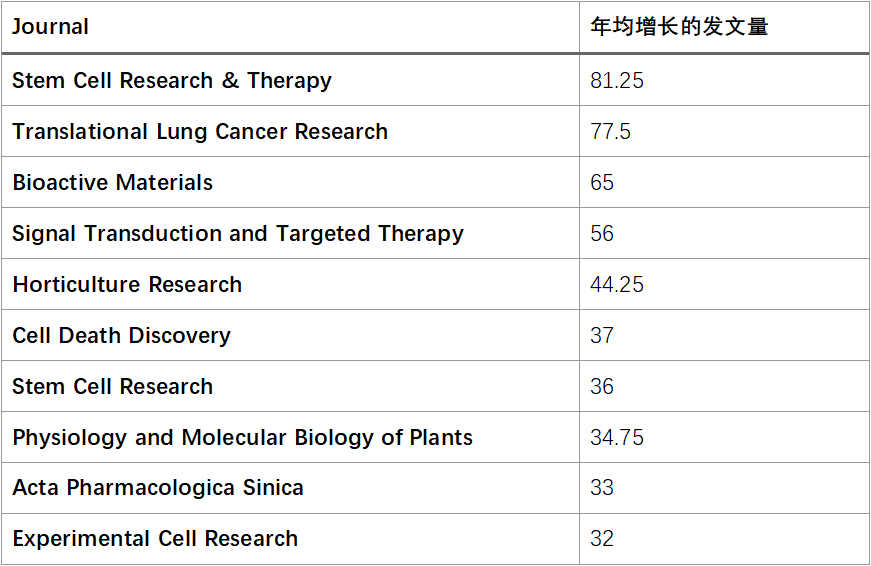Click the value 77.5
Viewport: 871px width, 566px height.
coord(610,132)
